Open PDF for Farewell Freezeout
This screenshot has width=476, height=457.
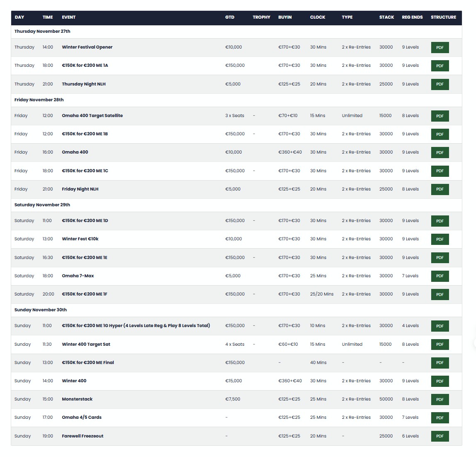[439, 436]
